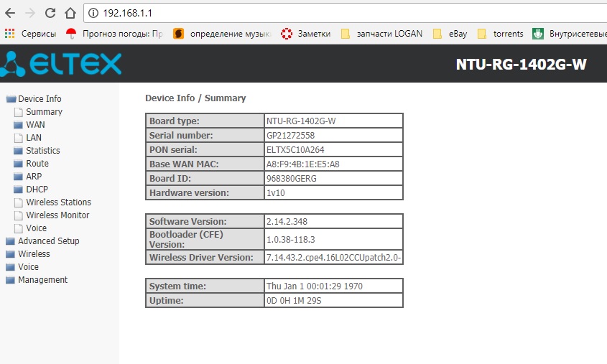The image size is (607, 364).
Task: Click Hardware version 1v10 value
Action: point(275,192)
